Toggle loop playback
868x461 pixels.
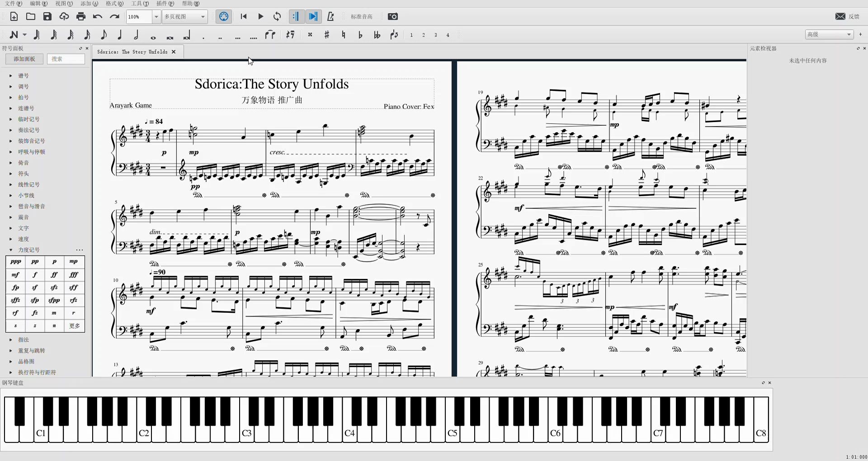click(x=277, y=17)
